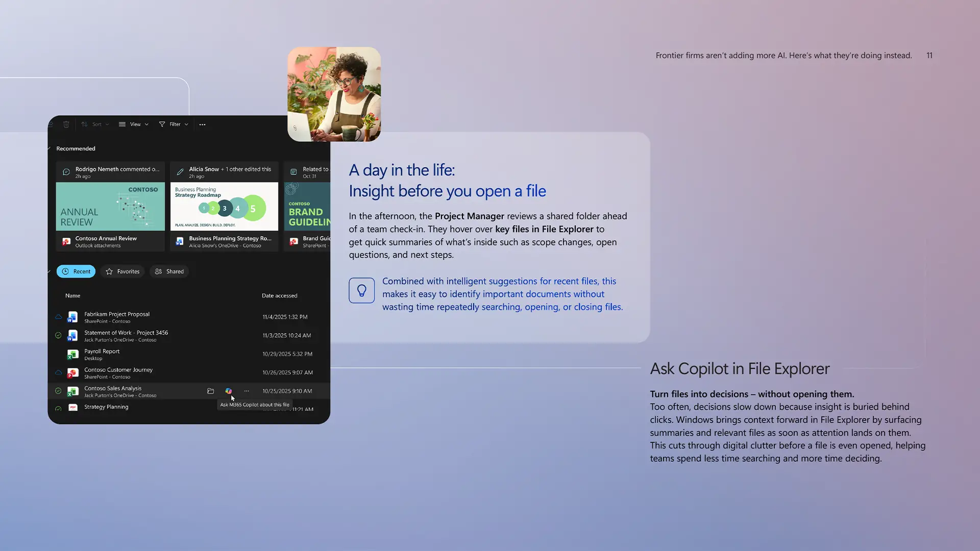Click synced checkmark for Contoso Sales Analysis
Screen dimensions: 980x551
[x=58, y=391]
